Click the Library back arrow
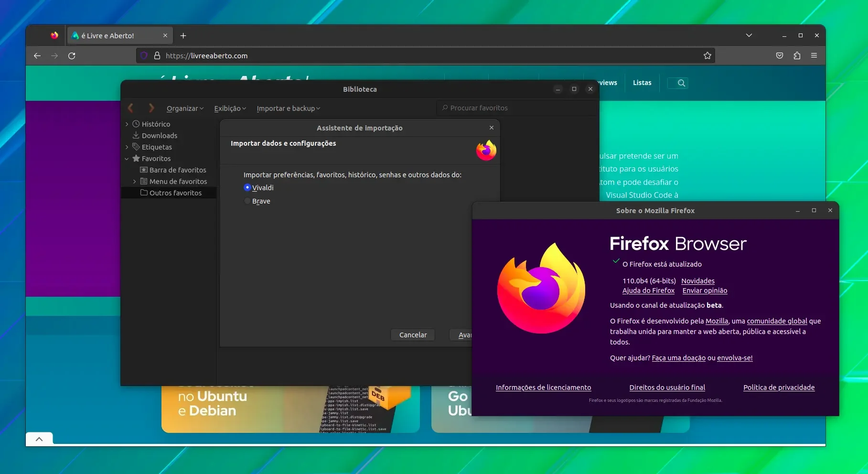The height and width of the screenshot is (474, 868). tap(130, 108)
